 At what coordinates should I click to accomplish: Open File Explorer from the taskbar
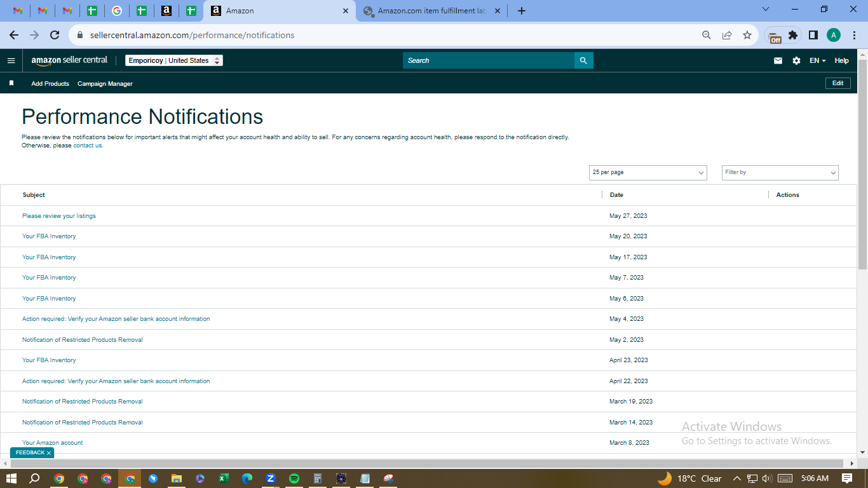click(x=177, y=478)
